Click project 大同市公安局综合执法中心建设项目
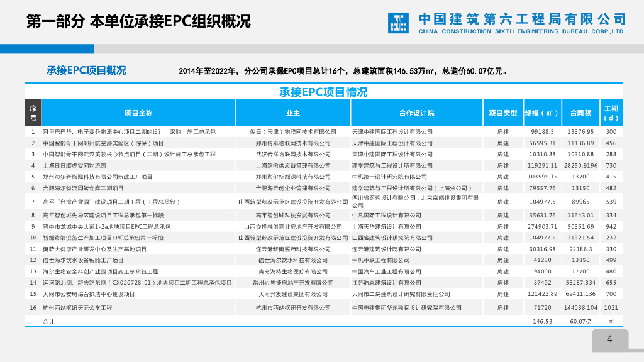This screenshot has height=362, width=644. point(89,294)
